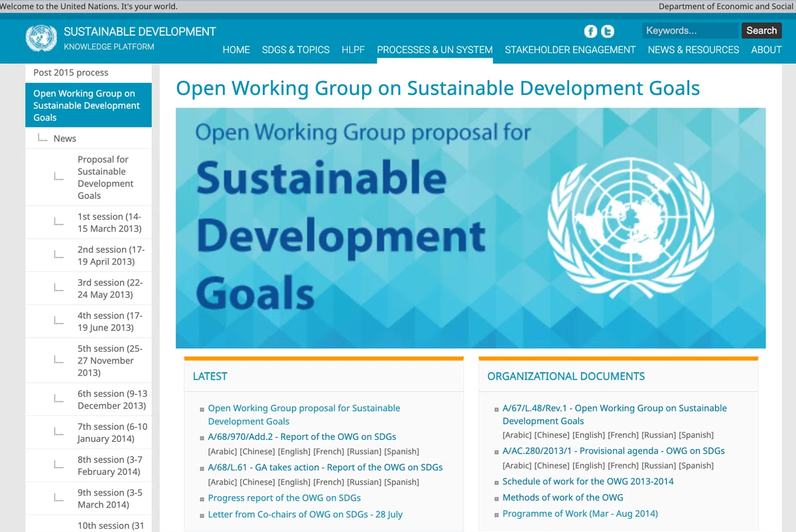
Task: Open 7th session (6-10 January 2014)
Action: point(113,432)
